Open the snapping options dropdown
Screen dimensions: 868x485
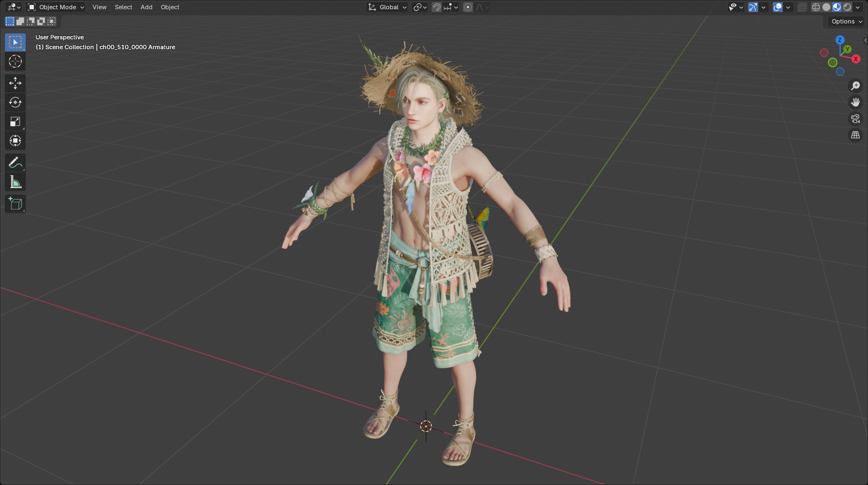click(x=451, y=7)
